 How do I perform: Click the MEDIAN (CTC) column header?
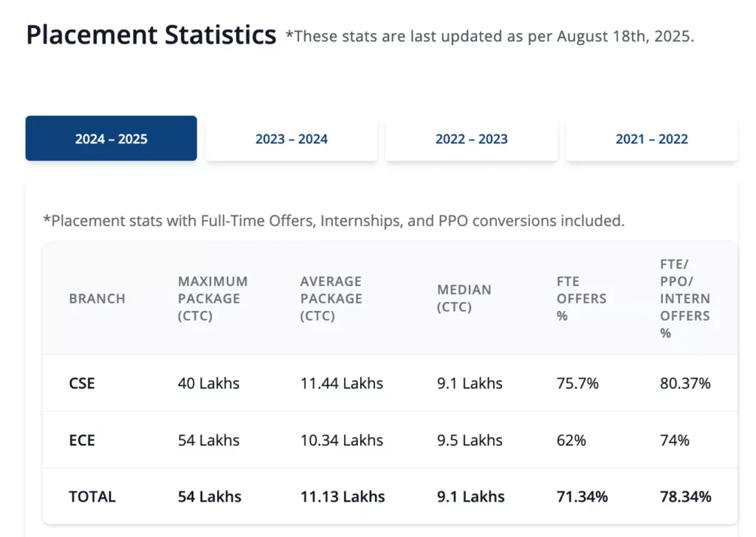tap(464, 298)
